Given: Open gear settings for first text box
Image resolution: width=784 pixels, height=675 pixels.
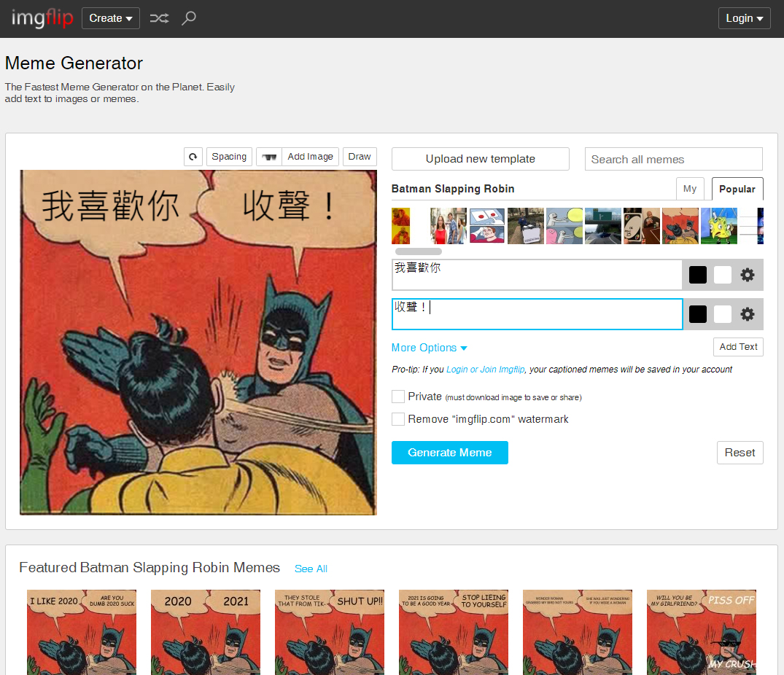Looking at the screenshot, I should [x=748, y=275].
